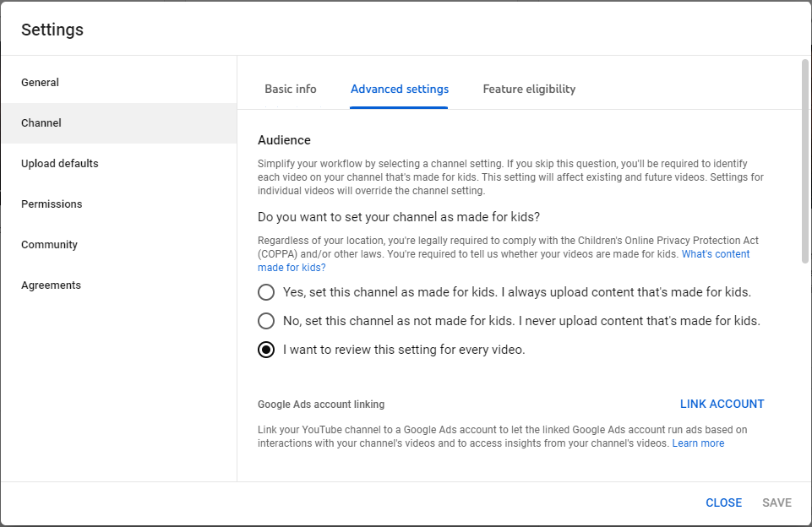
Task: Select 'Yes, set this channel as made for kids' radio
Action: pos(266,292)
